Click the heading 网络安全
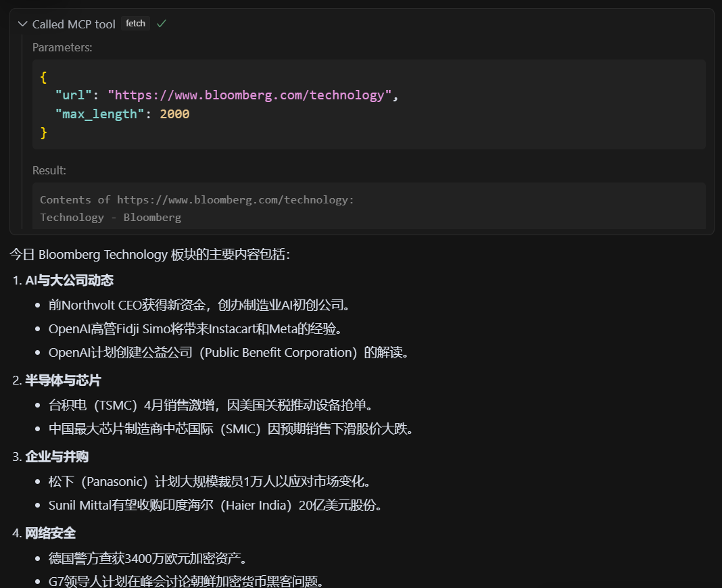This screenshot has height=588, width=722. point(50,533)
